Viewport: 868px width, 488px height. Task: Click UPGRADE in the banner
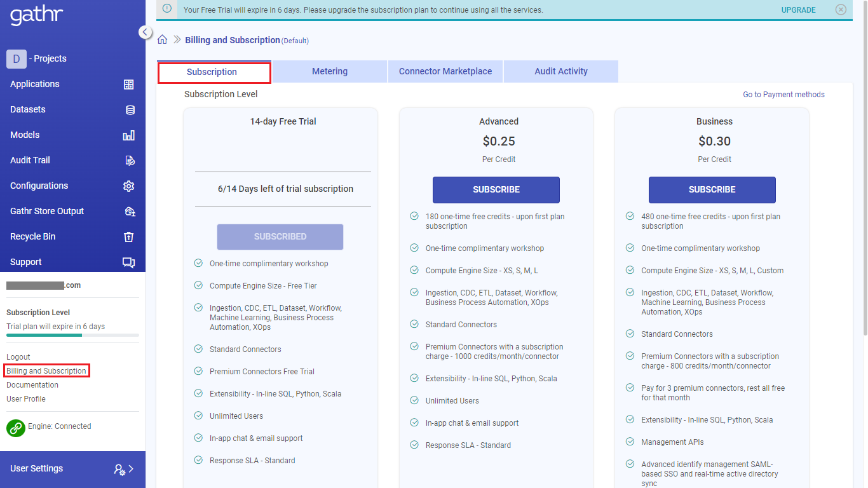coord(799,10)
